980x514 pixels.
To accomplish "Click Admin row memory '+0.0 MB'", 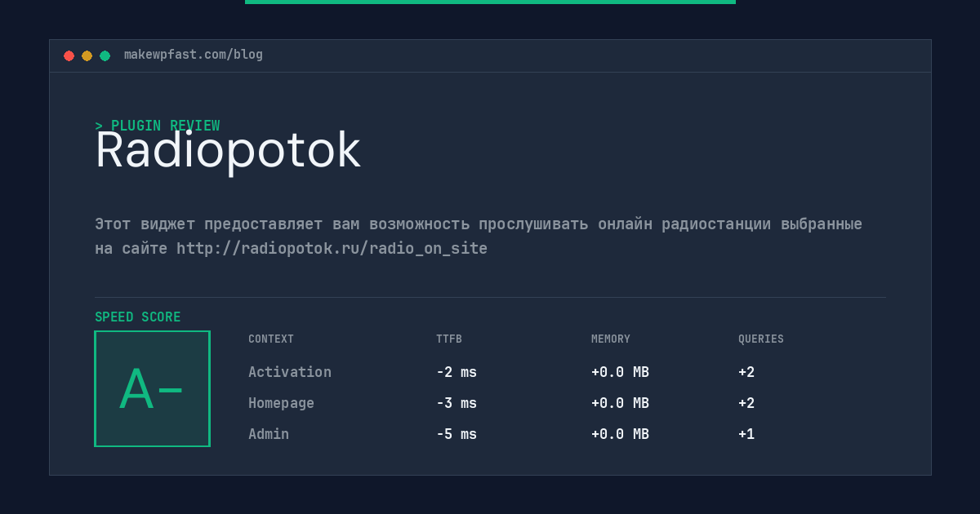I will (x=620, y=434).
